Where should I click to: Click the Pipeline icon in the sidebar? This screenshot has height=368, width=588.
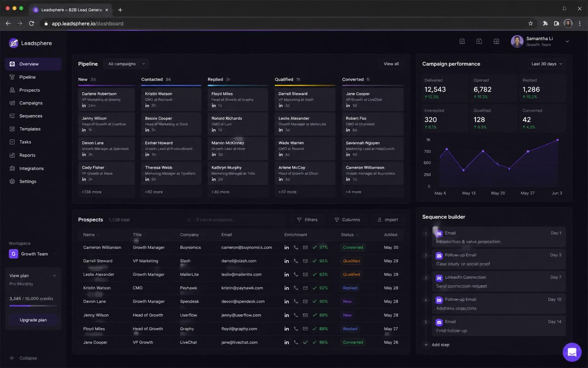(12, 77)
